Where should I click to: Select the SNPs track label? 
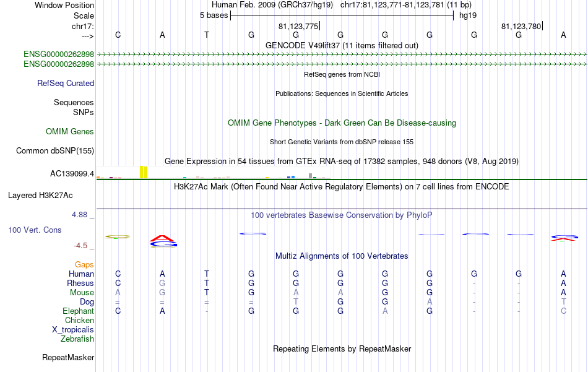(84, 112)
